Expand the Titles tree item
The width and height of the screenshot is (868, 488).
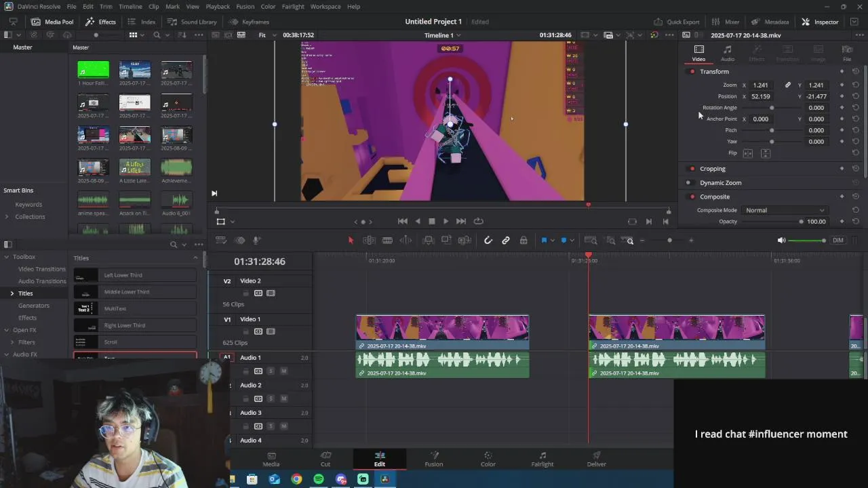coord(12,293)
